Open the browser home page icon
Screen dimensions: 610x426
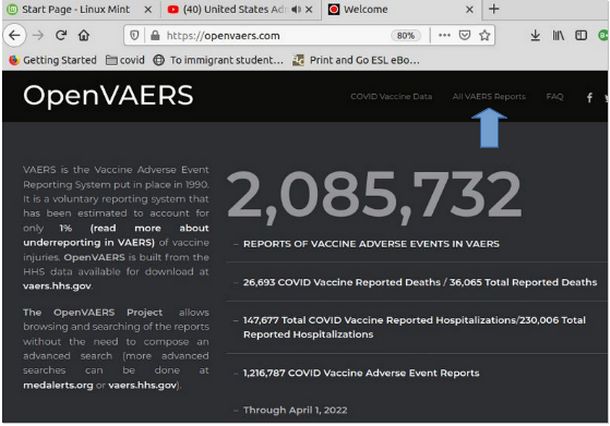[x=84, y=35]
